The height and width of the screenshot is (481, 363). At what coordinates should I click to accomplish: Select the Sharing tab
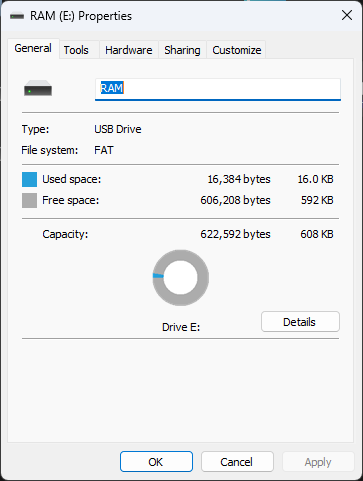coord(182,50)
